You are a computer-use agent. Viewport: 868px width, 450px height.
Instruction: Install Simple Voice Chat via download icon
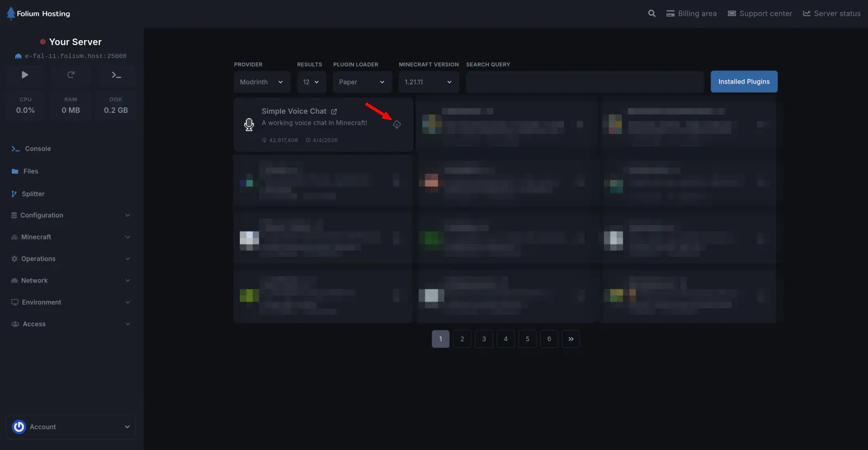(x=397, y=125)
